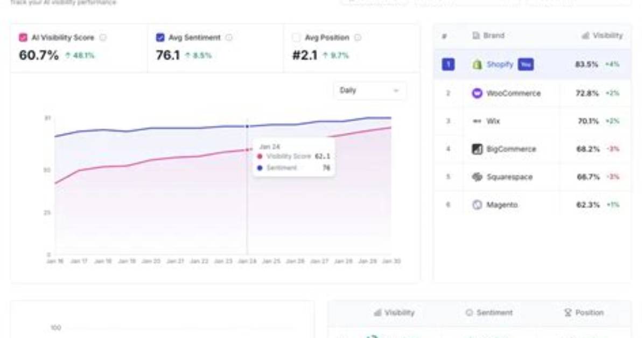Select the Magento brand name
Viewport: 644px width, 338px height.
point(502,205)
